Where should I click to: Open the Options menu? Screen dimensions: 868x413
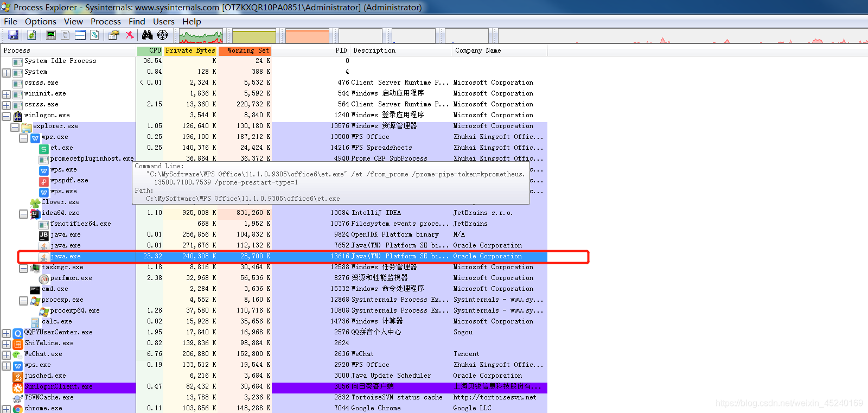tap(41, 22)
